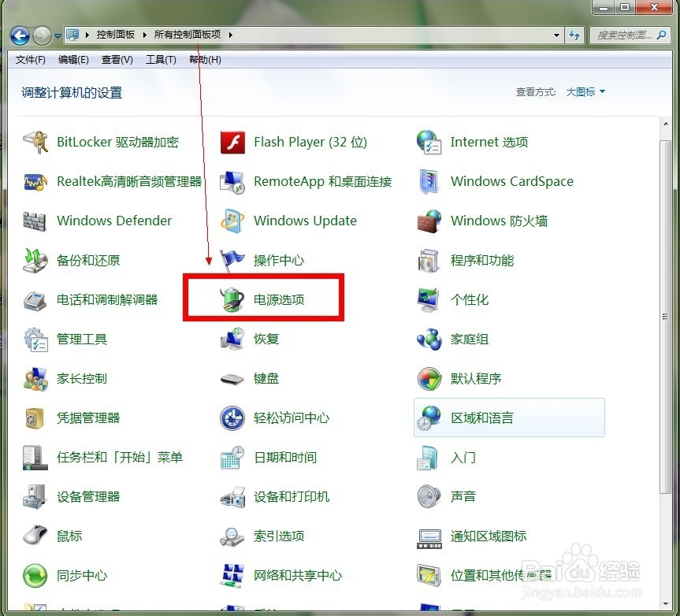The width and height of the screenshot is (680, 616).
Task: Open 声音 speaker icon
Action: tap(429, 497)
